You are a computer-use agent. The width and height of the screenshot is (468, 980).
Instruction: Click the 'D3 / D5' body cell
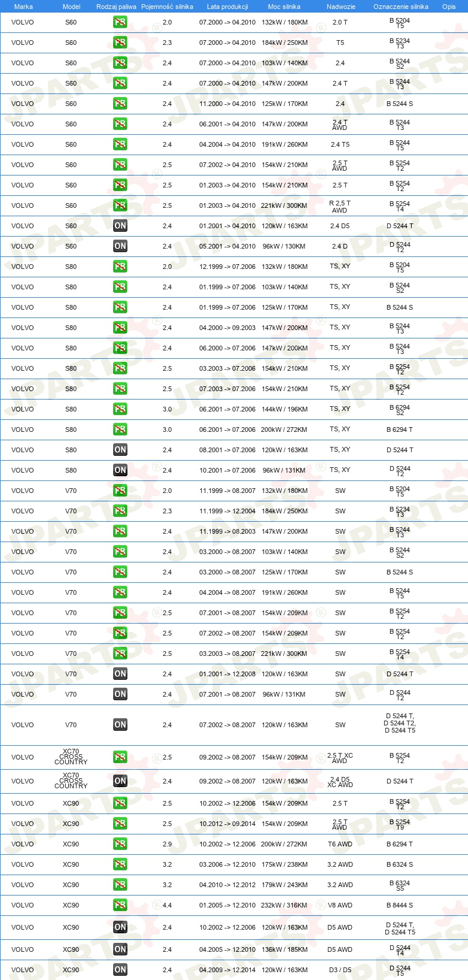click(x=340, y=970)
